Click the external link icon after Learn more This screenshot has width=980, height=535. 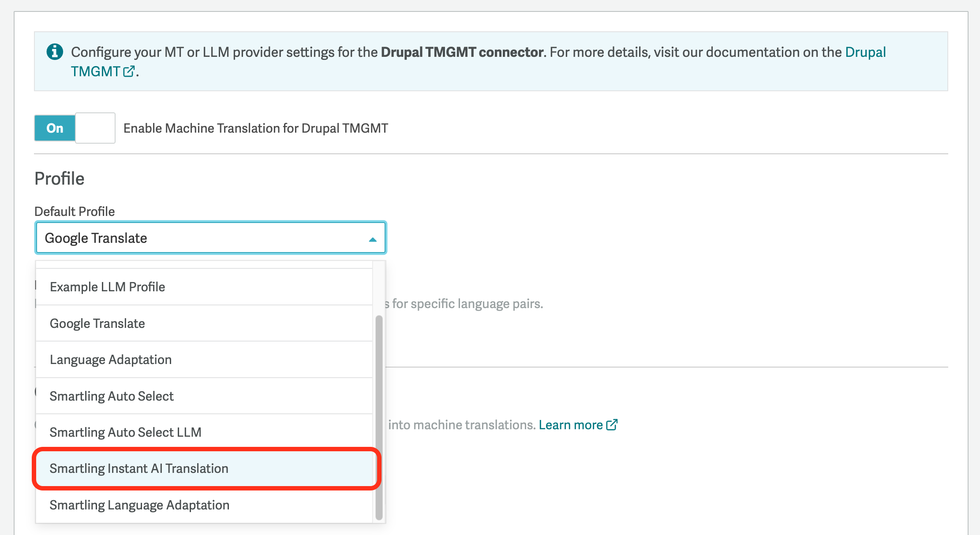[x=612, y=424]
